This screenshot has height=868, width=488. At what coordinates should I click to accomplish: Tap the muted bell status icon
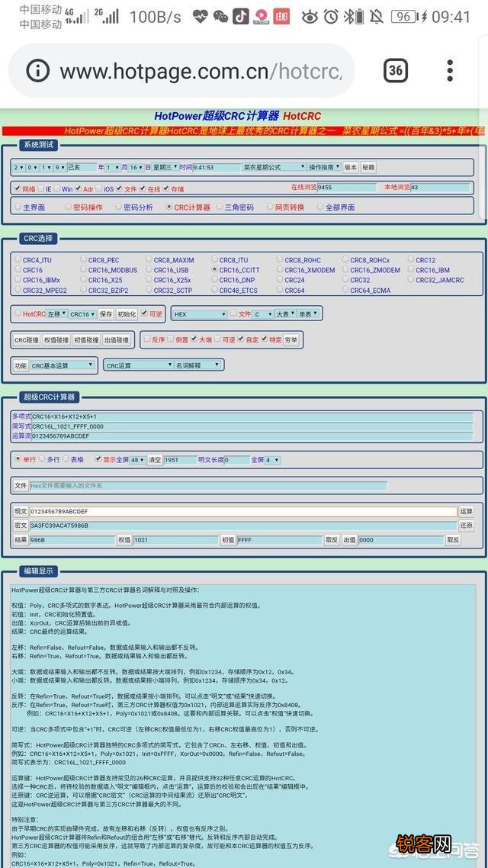377,17
